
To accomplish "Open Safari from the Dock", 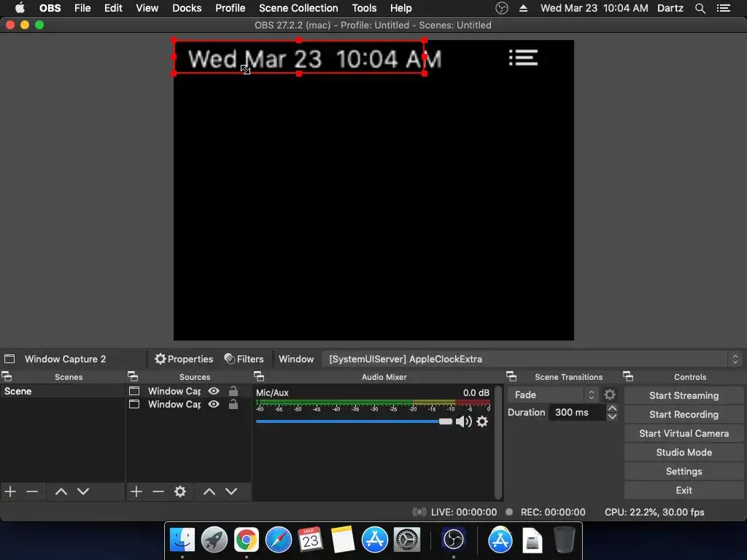I will tap(278, 540).
